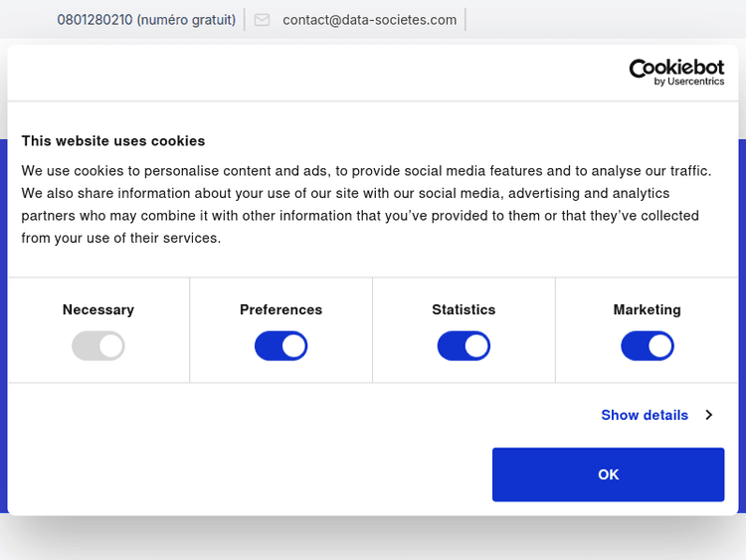Click the "by Usercentrics" tagline
The image size is (746, 560).
coord(689,82)
